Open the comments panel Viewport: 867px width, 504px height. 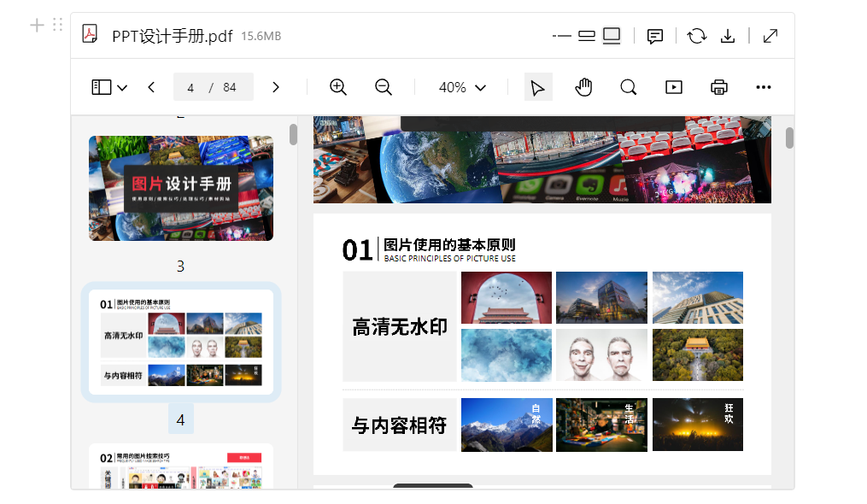point(654,36)
